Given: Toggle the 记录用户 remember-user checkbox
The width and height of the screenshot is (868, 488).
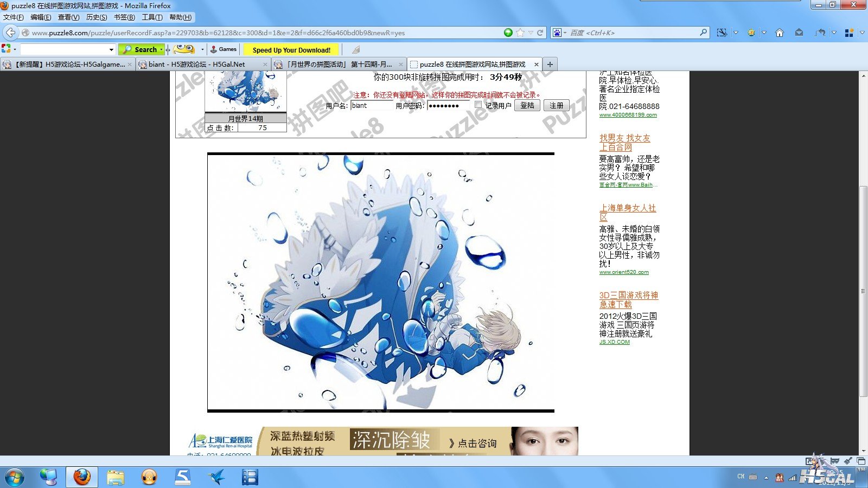Looking at the screenshot, I should point(478,105).
